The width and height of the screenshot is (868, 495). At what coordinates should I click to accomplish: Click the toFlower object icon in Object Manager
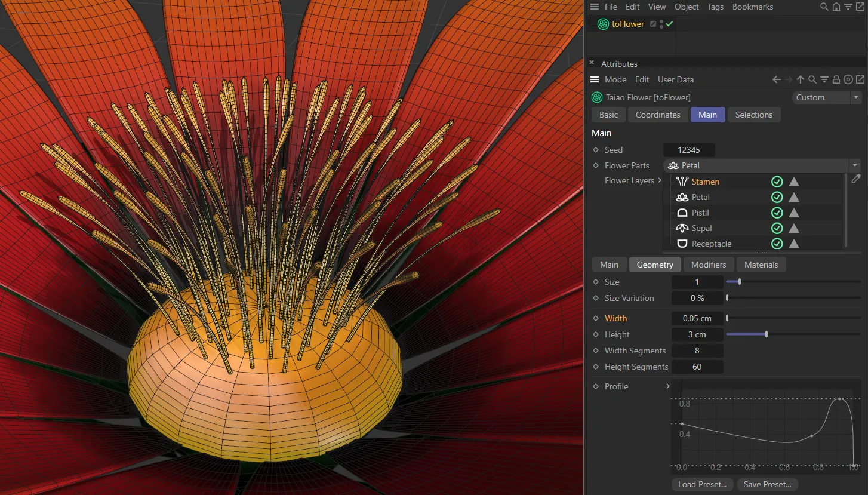(x=602, y=24)
